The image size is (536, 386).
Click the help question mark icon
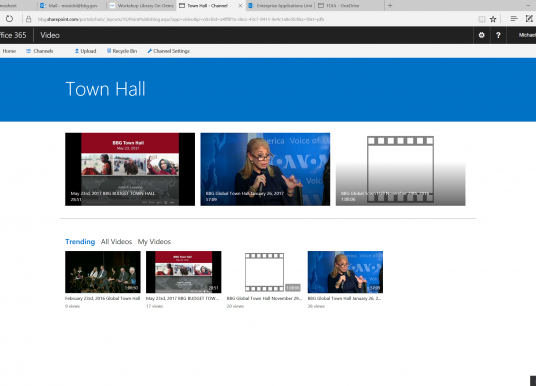[498, 35]
